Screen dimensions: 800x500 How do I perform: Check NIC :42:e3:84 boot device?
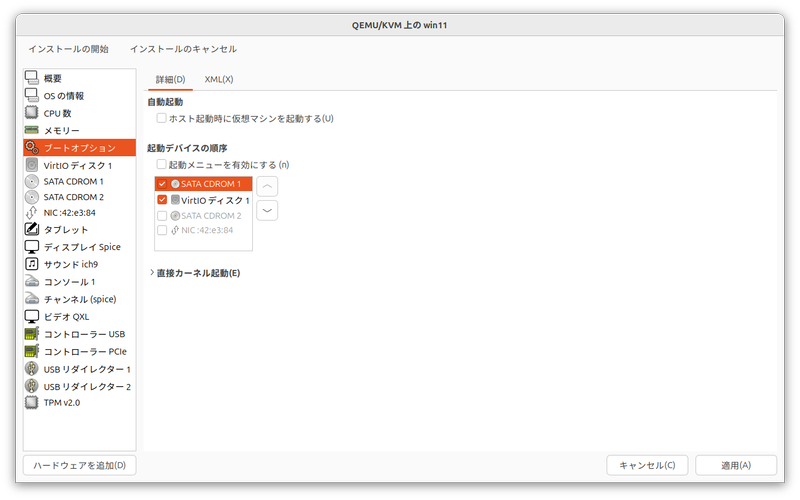point(162,230)
